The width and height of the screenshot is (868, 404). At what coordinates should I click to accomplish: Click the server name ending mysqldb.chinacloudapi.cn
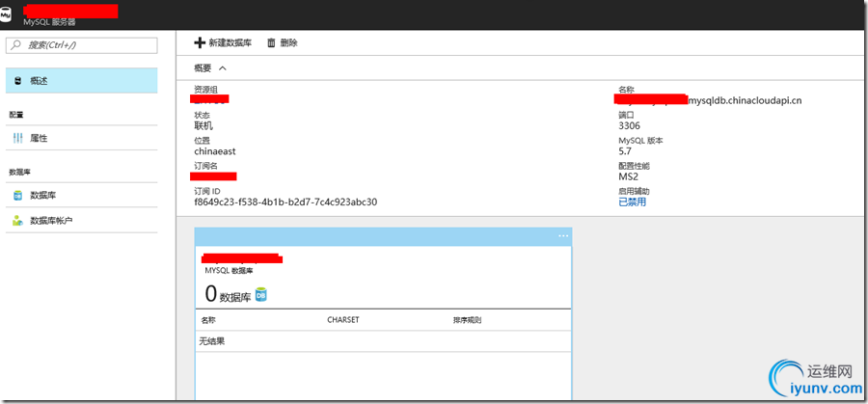[708, 100]
